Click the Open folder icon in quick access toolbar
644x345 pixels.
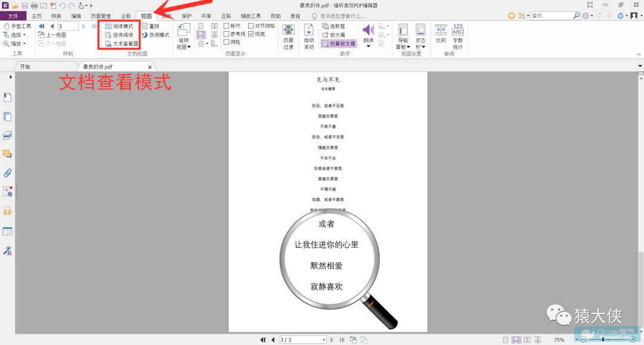coord(15,5)
